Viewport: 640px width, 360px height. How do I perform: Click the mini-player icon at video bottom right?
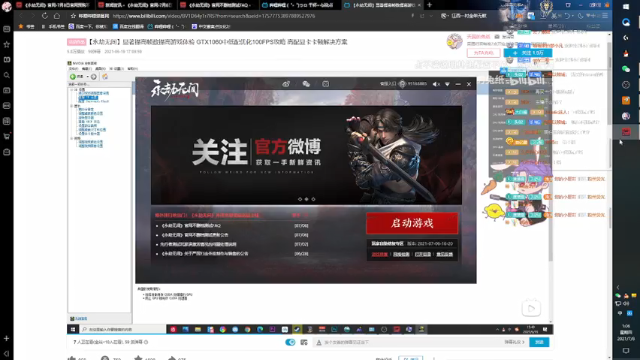[x=531, y=309]
